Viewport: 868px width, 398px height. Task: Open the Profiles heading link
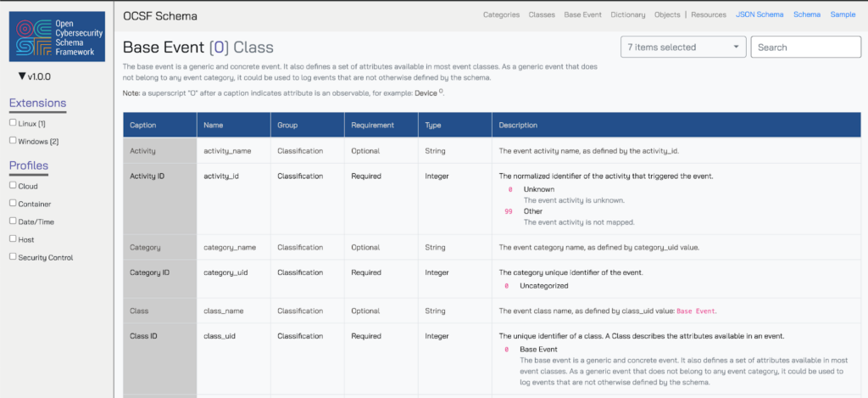[x=29, y=165]
